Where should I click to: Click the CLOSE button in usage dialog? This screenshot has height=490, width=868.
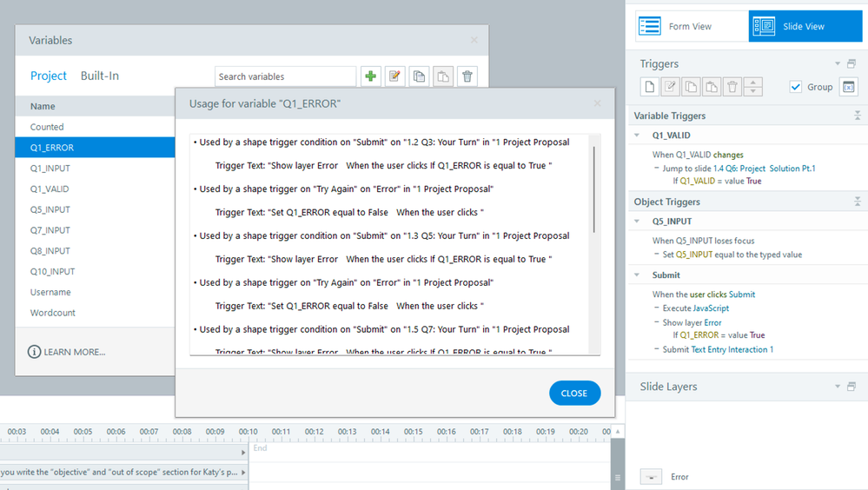pyautogui.click(x=574, y=393)
